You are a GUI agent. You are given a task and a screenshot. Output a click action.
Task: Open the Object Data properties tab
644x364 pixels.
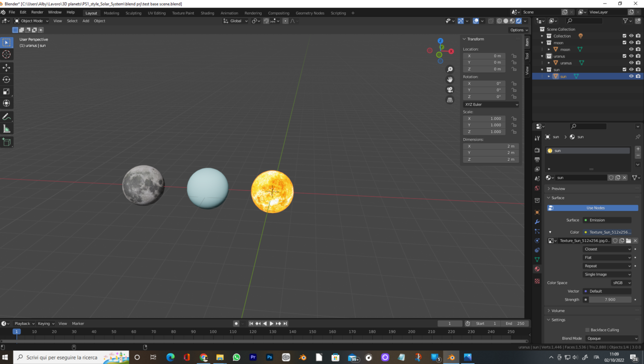click(537, 260)
